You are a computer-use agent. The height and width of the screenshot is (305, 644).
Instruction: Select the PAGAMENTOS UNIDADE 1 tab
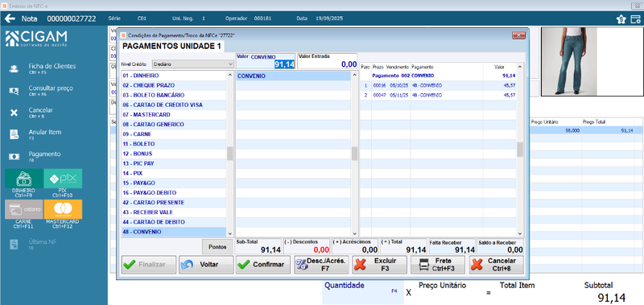coord(172,46)
